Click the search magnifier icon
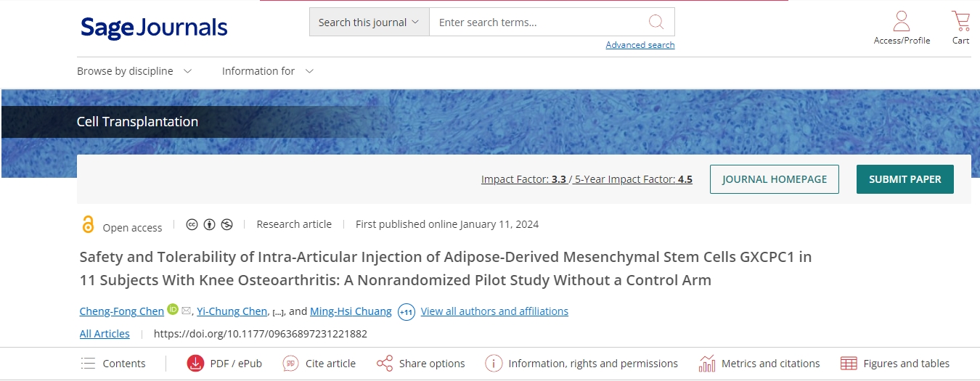Screen dimensions: 980x381 click(656, 22)
